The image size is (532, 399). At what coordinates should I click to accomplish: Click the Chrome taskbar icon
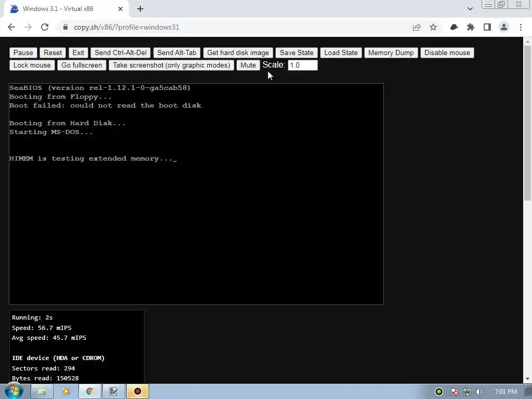(x=89, y=392)
